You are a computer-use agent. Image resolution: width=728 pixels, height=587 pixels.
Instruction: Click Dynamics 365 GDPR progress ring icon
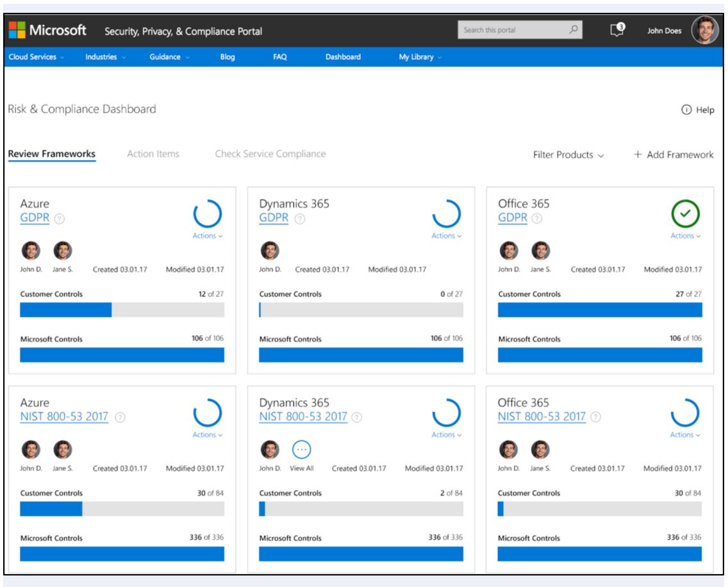[447, 213]
